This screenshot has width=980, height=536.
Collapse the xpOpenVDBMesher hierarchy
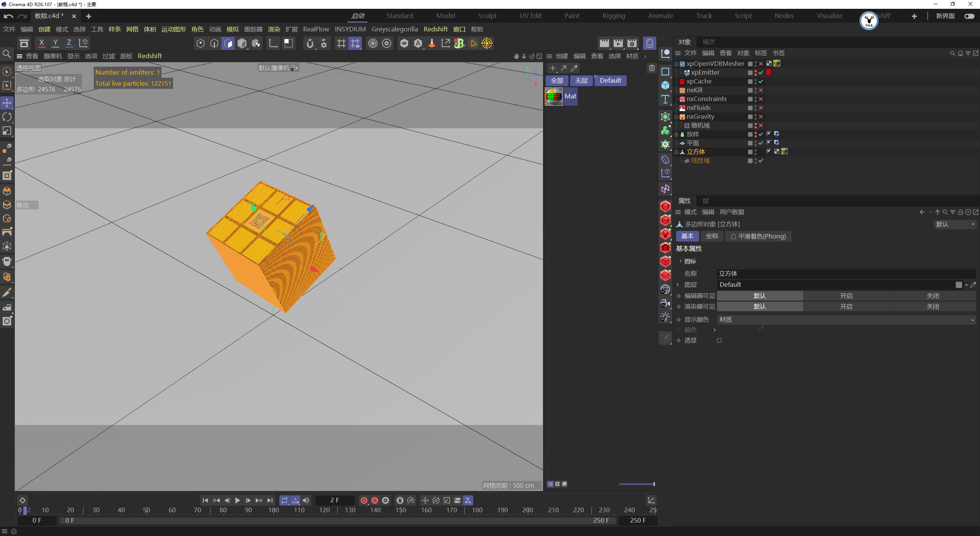point(676,64)
